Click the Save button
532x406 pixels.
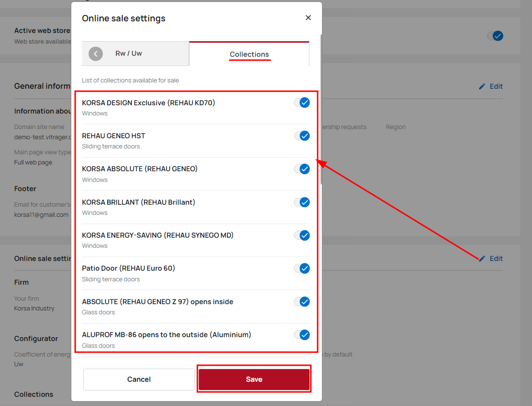tap(254, 379)
